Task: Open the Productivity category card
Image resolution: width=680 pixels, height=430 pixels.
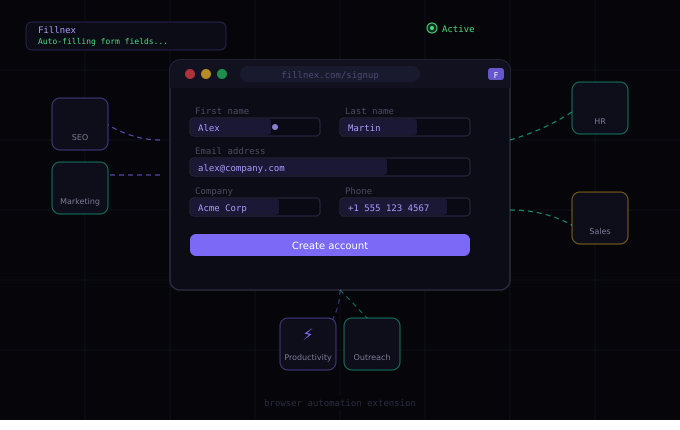Action: 308,344
